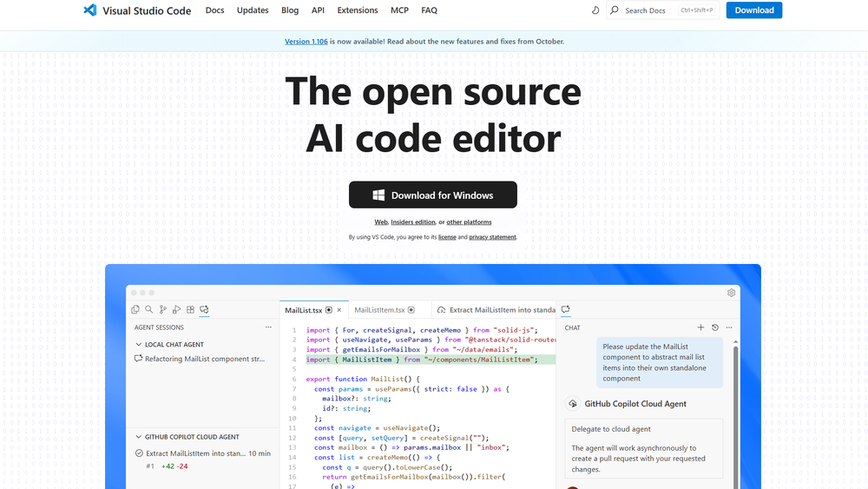Open the other platforms link
This screenshot has height=489, width=868.
[469, 222]
